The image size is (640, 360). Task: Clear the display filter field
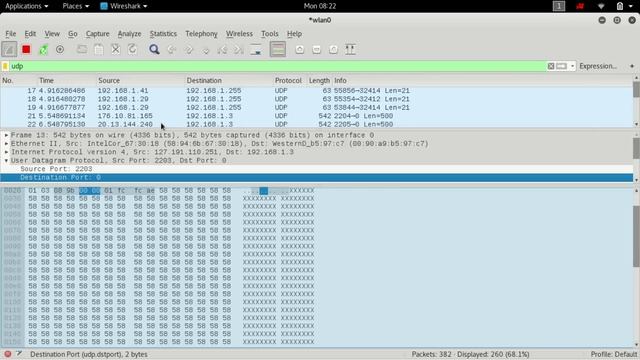(551, 66)
